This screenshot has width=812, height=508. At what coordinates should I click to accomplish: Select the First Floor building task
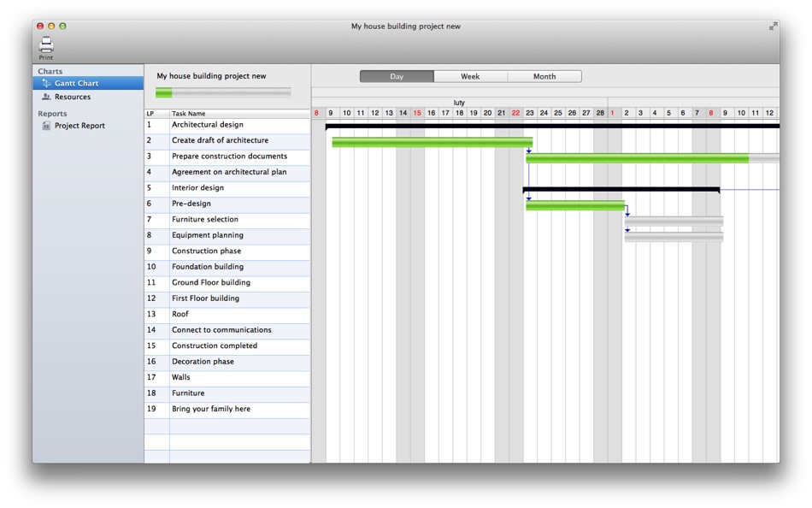[227, 298]
